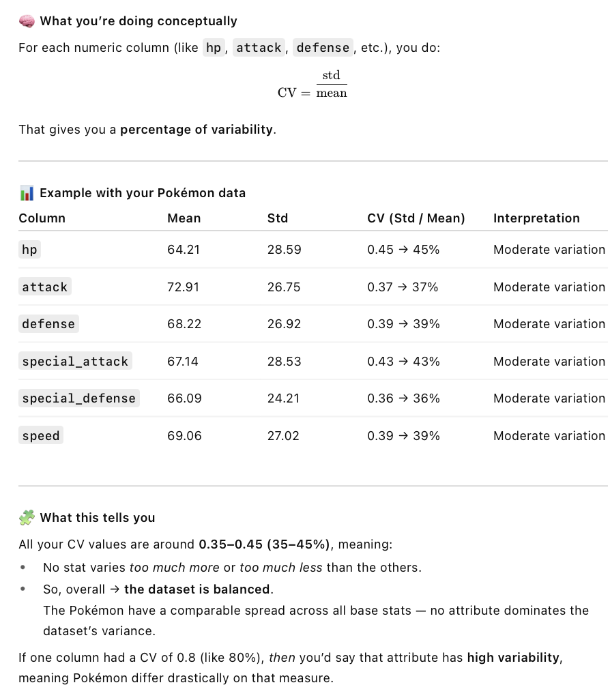Click the hp inline code chip in the sentence
Viewport: 610px width, 700px height.
[214, 47]
